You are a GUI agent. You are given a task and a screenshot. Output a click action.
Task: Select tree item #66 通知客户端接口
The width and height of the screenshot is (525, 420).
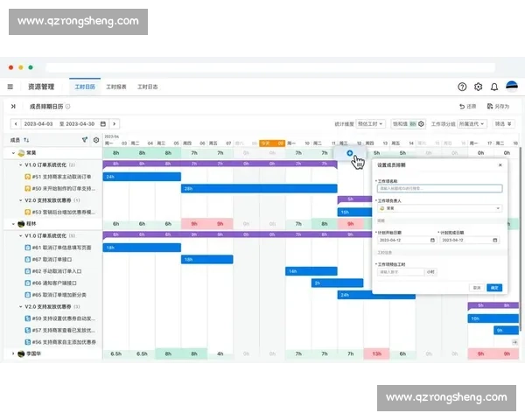click(54, 283)
